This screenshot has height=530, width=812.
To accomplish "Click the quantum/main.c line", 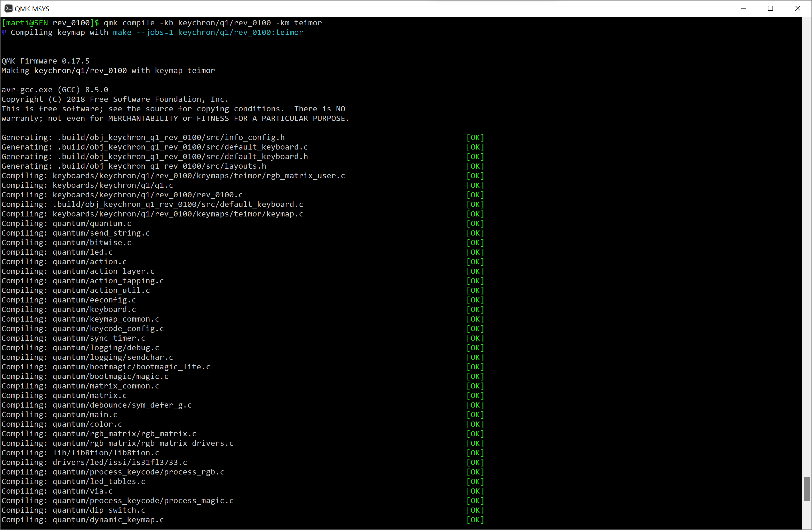I will click(x=59, y=415).
